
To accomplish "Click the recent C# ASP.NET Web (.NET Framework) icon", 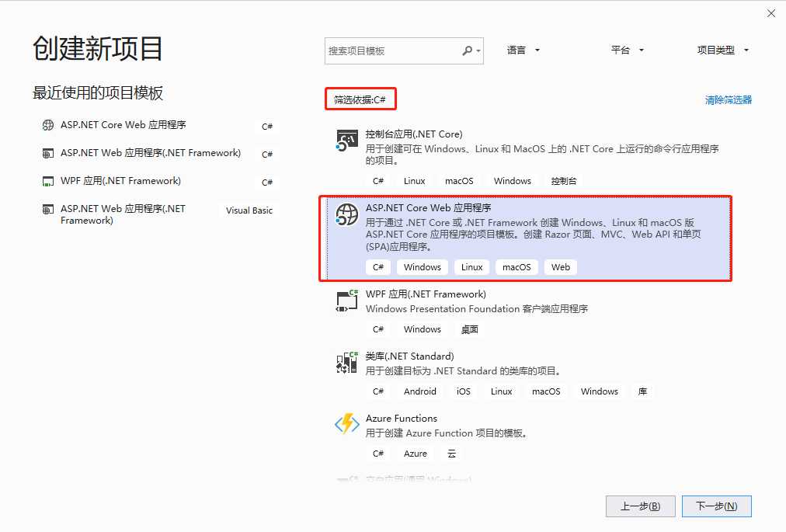I will [x=48, y=154].
